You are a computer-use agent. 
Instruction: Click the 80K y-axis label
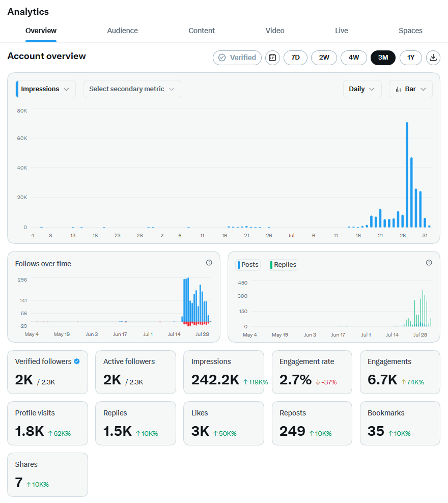pyautogui.click(x=22, y=110)
